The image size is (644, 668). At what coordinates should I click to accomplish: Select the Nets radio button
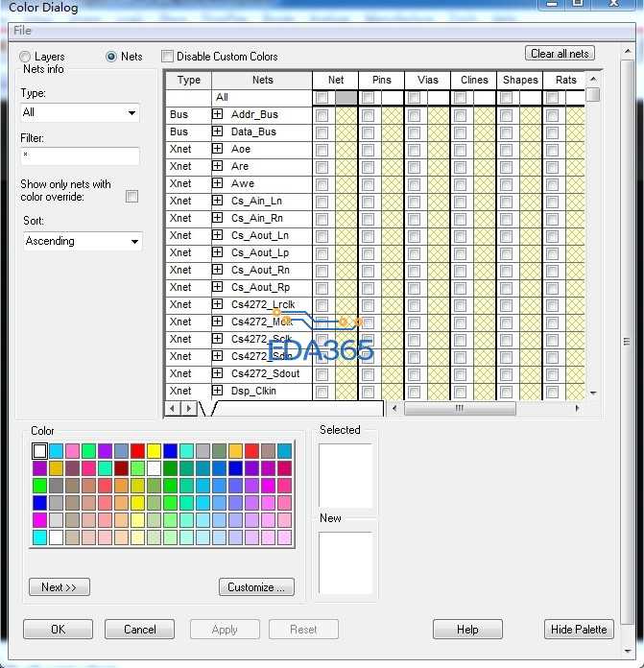tap(111, 57)
